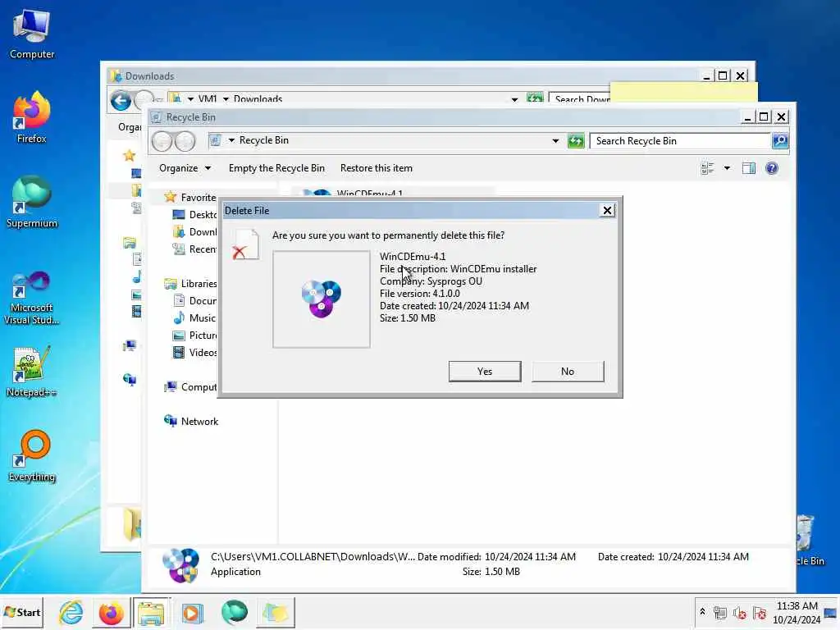Open the Computer desktop icon
The width and height of the screenshot is (840, 630).
[x=32, y=34]
